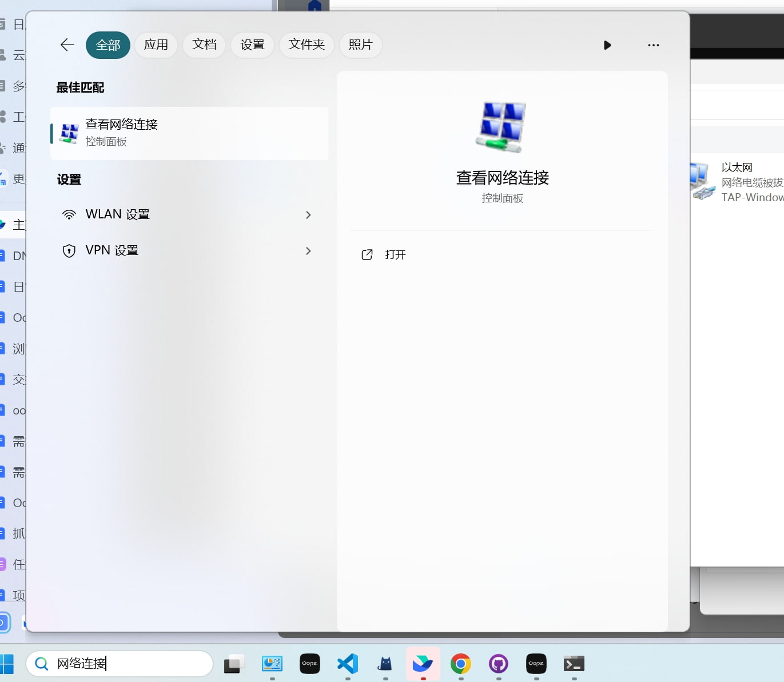Open the Windows Start button
784x682 pixels.
(x=7, y=664)
